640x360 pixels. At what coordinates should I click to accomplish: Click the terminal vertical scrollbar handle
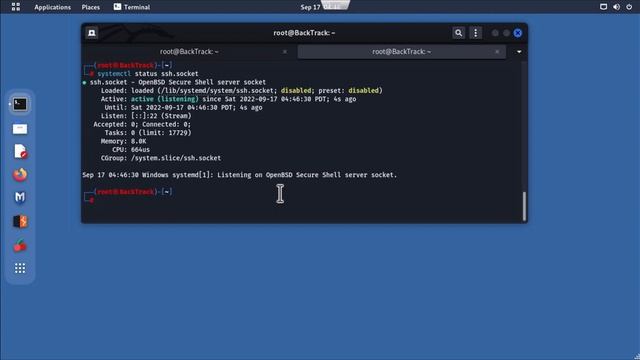coord(524,206)
